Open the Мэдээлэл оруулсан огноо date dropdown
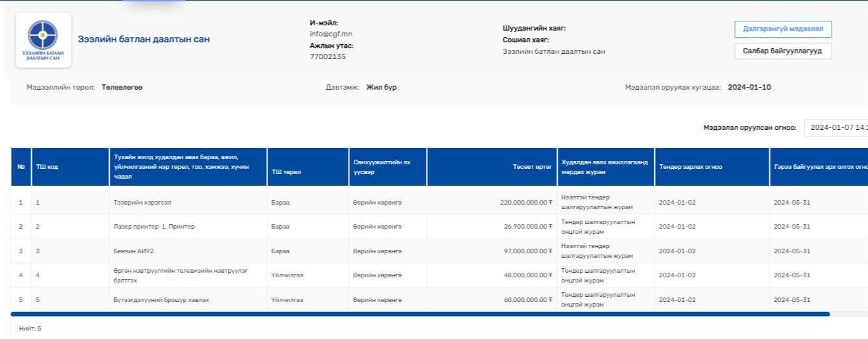 point(836,128)
